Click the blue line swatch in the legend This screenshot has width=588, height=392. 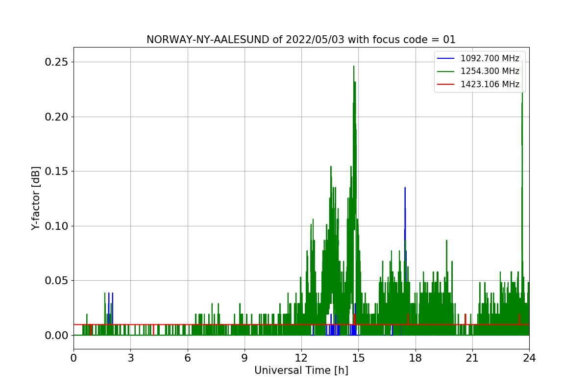(446, 58)
